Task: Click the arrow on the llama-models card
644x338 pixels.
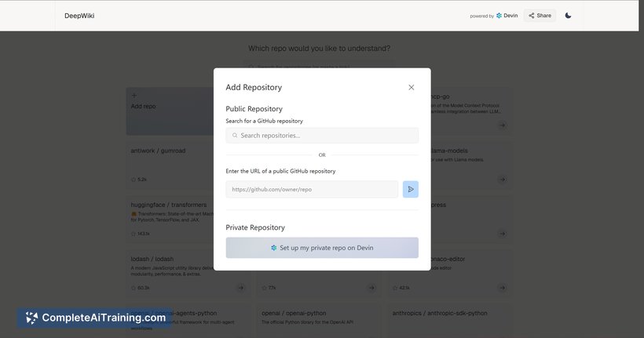Action: click(x=502, y=180)
